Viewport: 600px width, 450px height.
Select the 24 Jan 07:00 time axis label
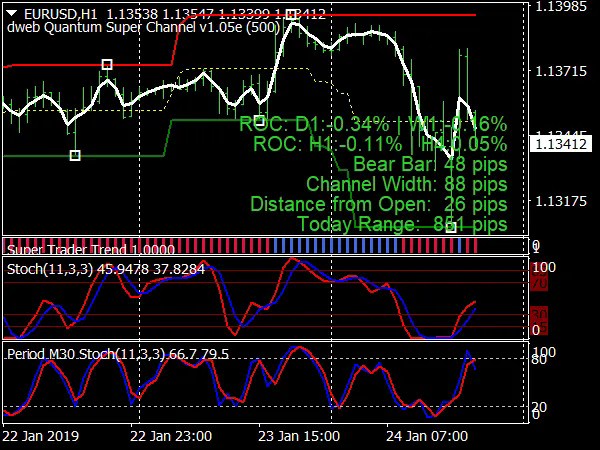click(x=429, y=436)
